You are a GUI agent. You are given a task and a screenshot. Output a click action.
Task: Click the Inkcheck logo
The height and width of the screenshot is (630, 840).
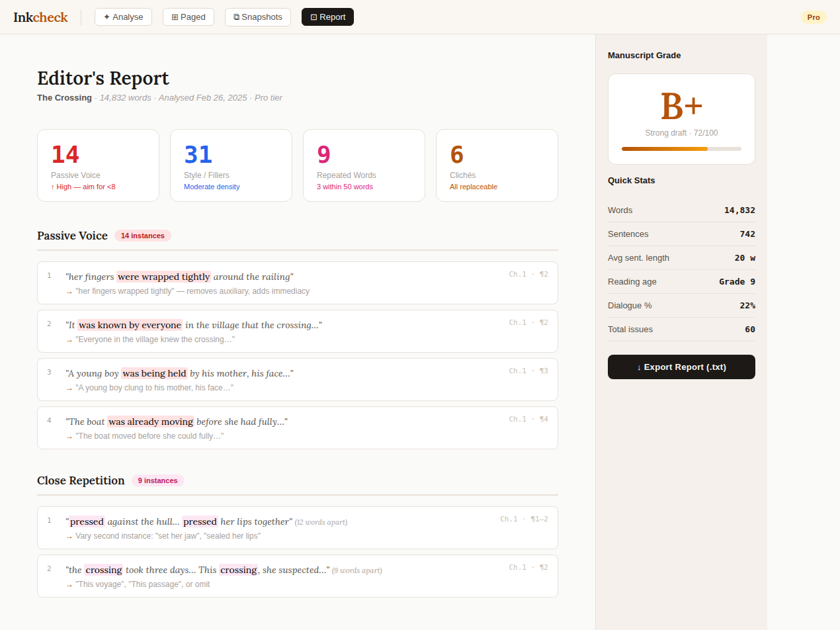[x=40, y=17]
